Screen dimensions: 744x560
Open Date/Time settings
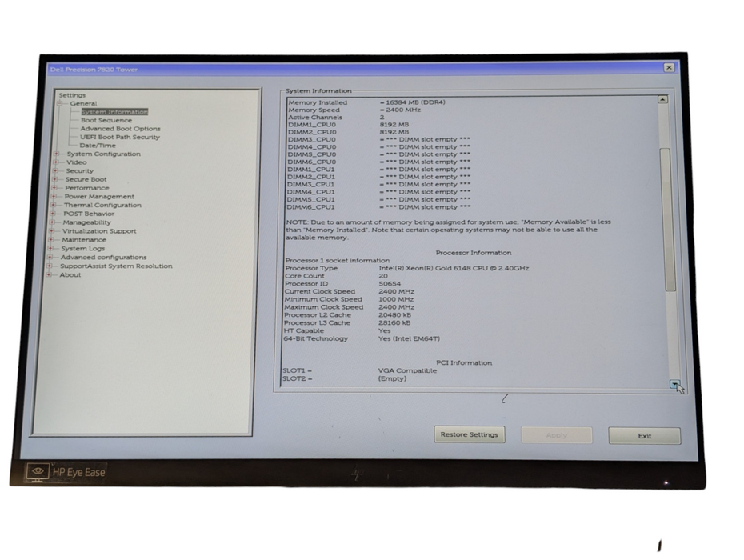click(x=98, y=146)
